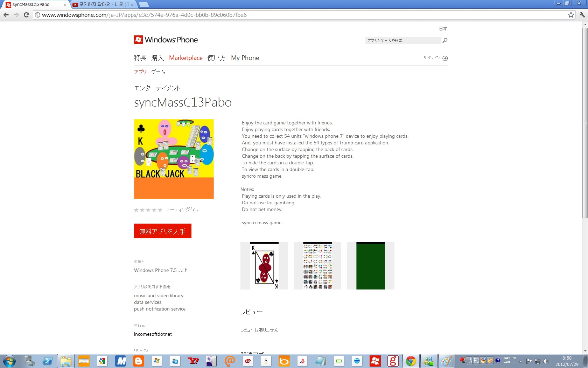Screen dimensions: 588x368
Task: Open Windows Live Messenger from the taskbar
Action: (x=428, y=361)
